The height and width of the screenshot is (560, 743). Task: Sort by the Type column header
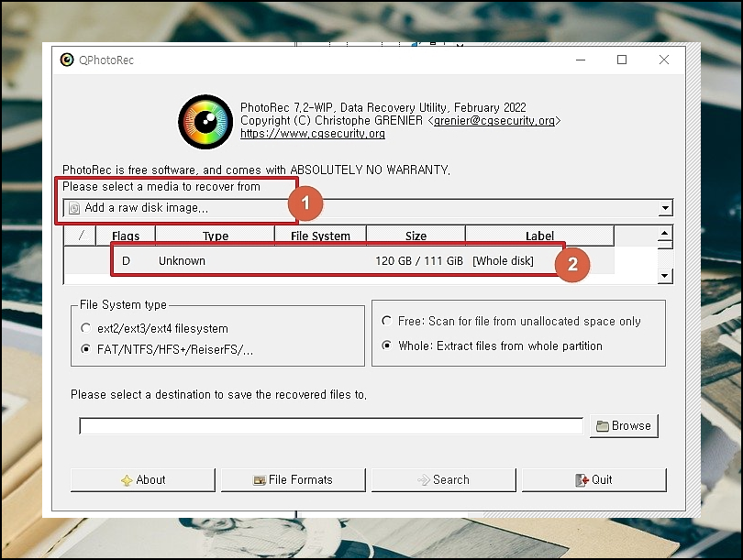click(216, 236)
